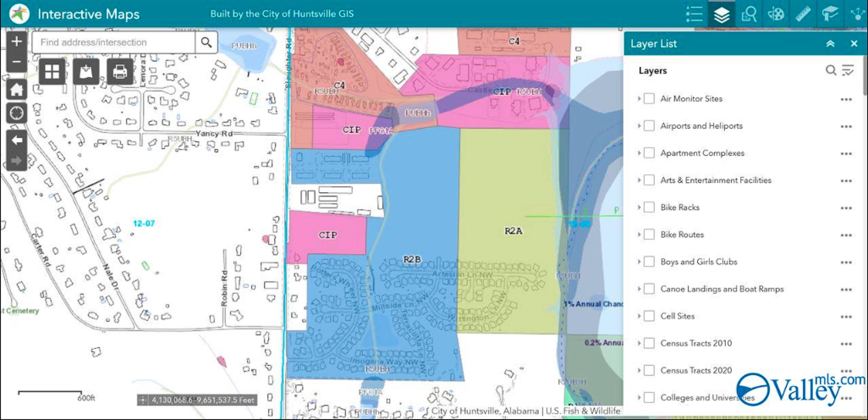The width and height of the screenshot is (868, 420).
Task: Go back to the previous map extent
Action: pyautogui.click(x=16, y=140)
